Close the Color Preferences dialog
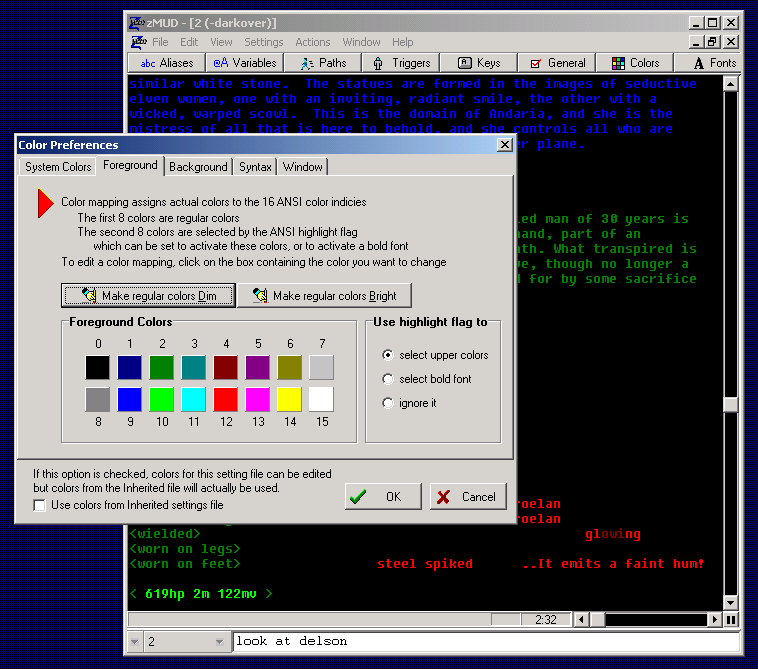 [505, 145]
